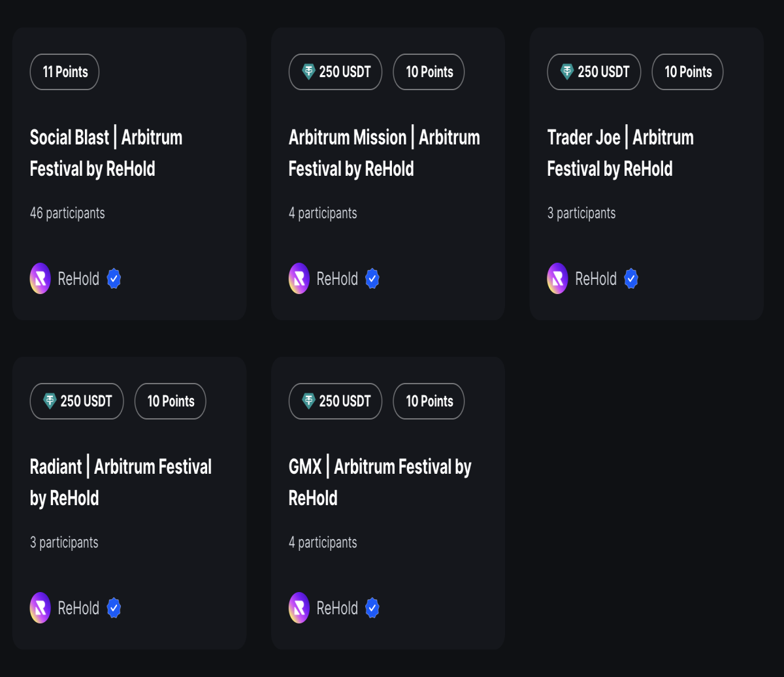Click verified badge in Social Blast card
The width and height of the screenshot is (784, 677).
[x=114, y=278]
